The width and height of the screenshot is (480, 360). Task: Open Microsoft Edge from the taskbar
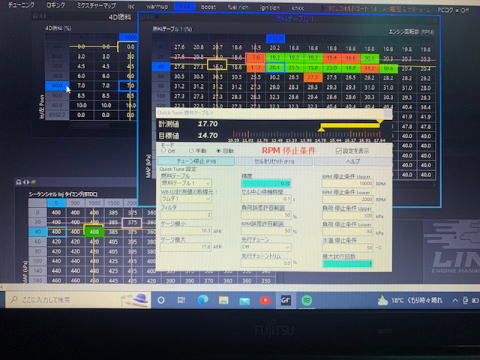203,300
